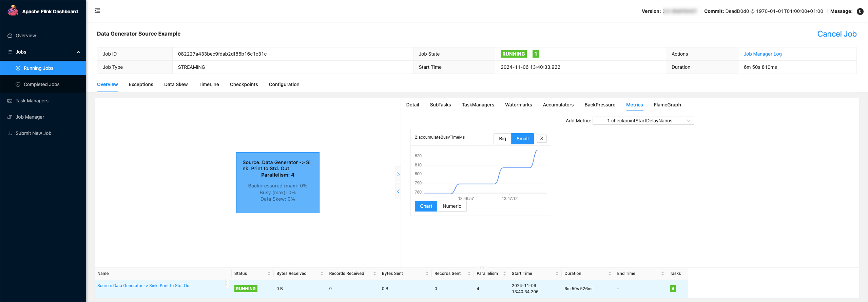Open the Add Metric dropdown

[643, 121]
